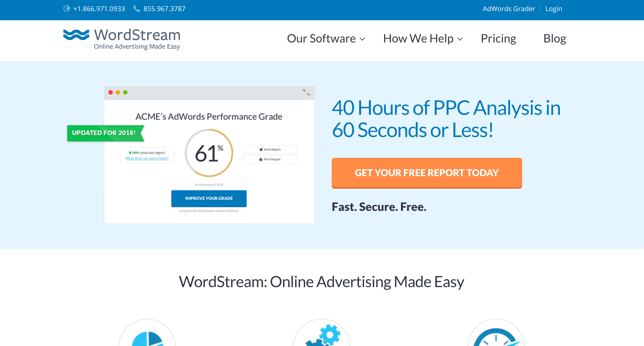Click the IMPROVE YOUR GRADE button
Image resolution: width=644 pixels, height=346 pixels.
click(x=209, y=198)
